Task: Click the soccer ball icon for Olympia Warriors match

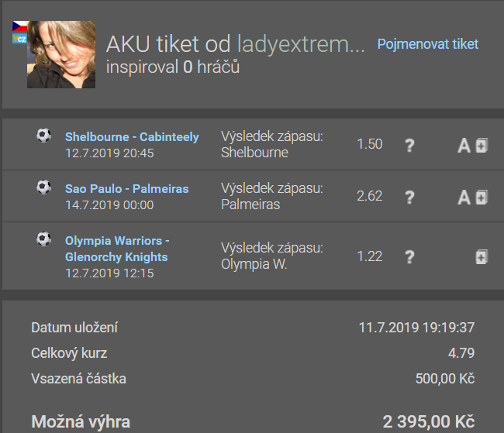Action: click(43, 239)
